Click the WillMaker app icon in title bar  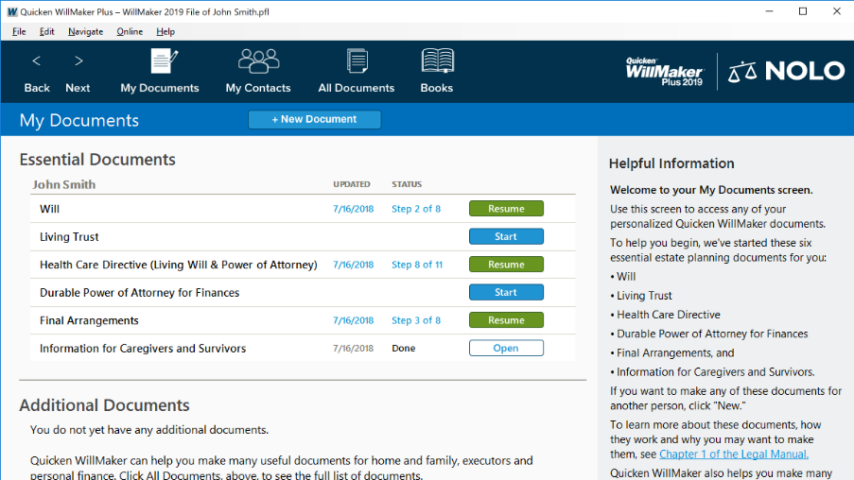12,11
